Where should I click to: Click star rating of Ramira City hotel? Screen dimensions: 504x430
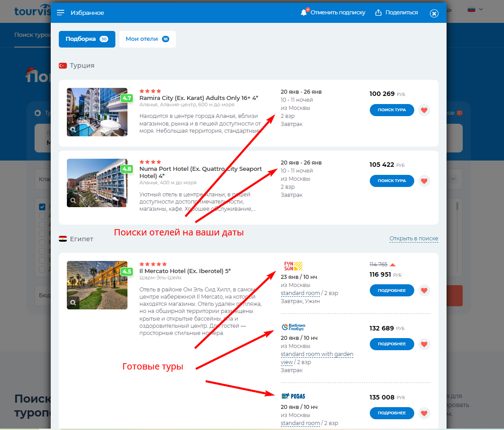[150, 91]
